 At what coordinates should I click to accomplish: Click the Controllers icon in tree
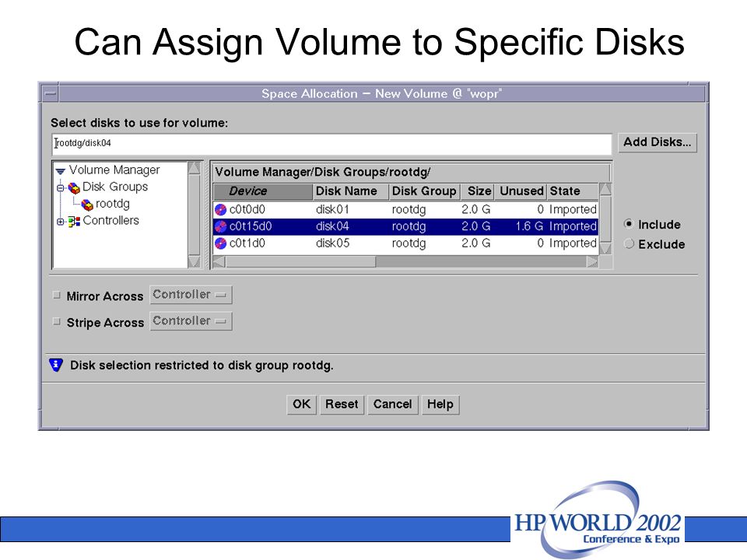pos(74,222)
